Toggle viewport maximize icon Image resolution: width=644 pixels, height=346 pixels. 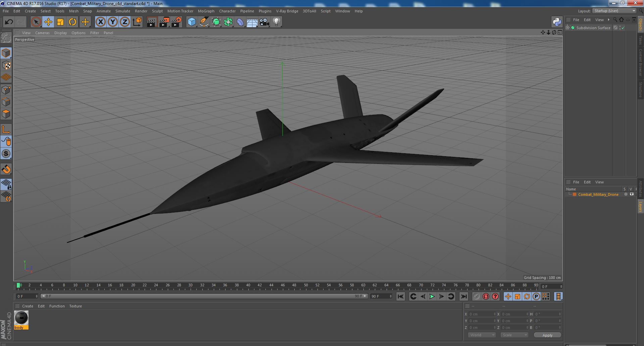560,33
